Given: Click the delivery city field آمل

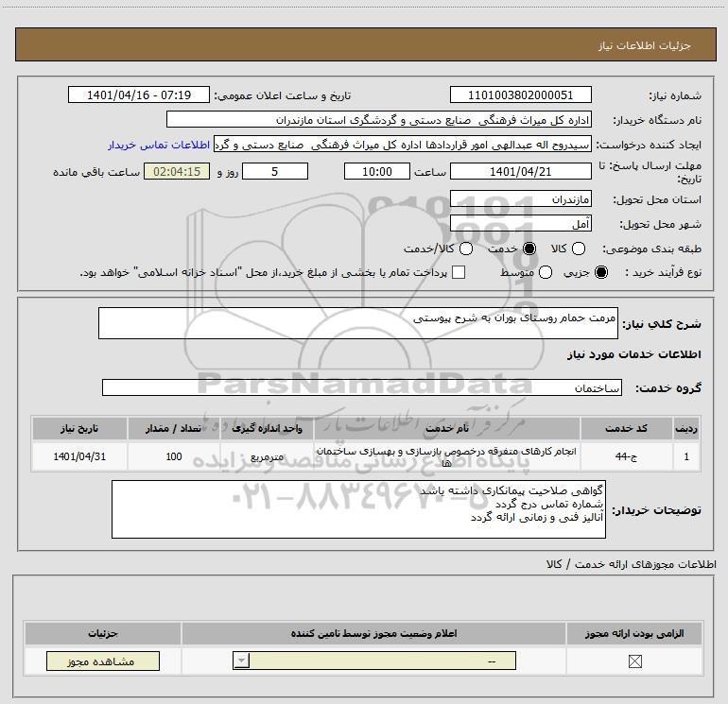Looking at the screenshot, I should pos(520,224).
